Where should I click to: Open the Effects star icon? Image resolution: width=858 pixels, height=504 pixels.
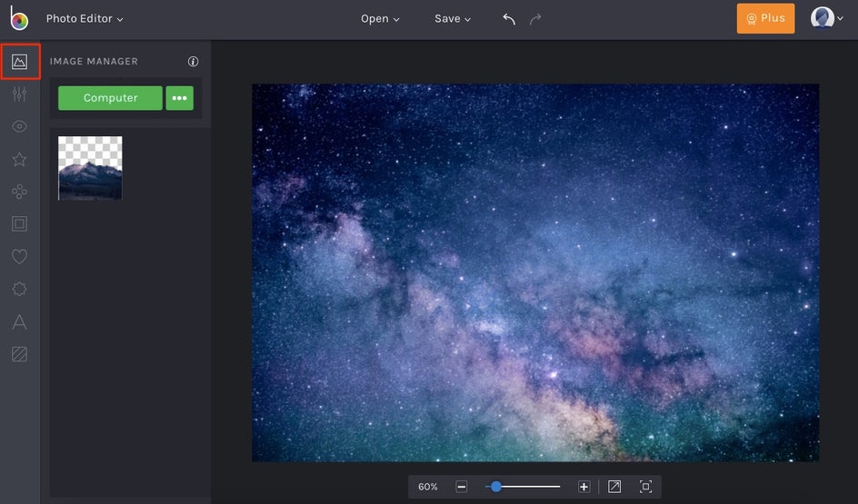point(19,159)
